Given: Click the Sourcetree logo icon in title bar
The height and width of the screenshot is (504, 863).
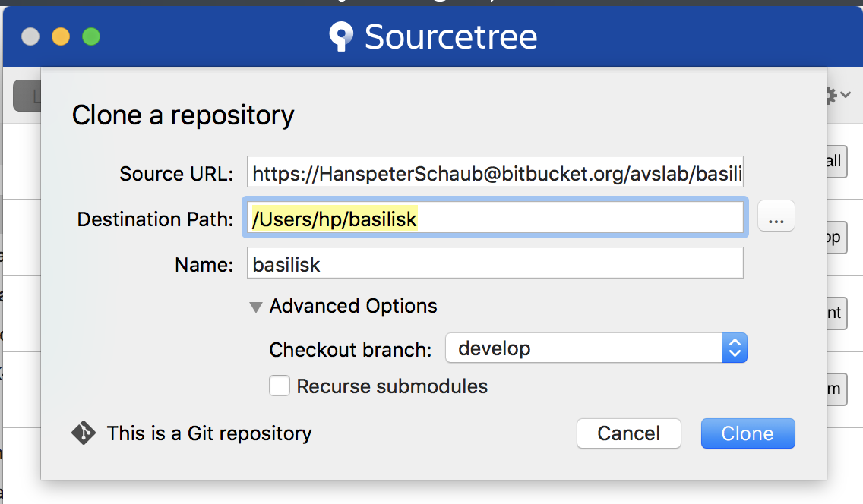Looking at the screenshot, I should click(341, 36).
